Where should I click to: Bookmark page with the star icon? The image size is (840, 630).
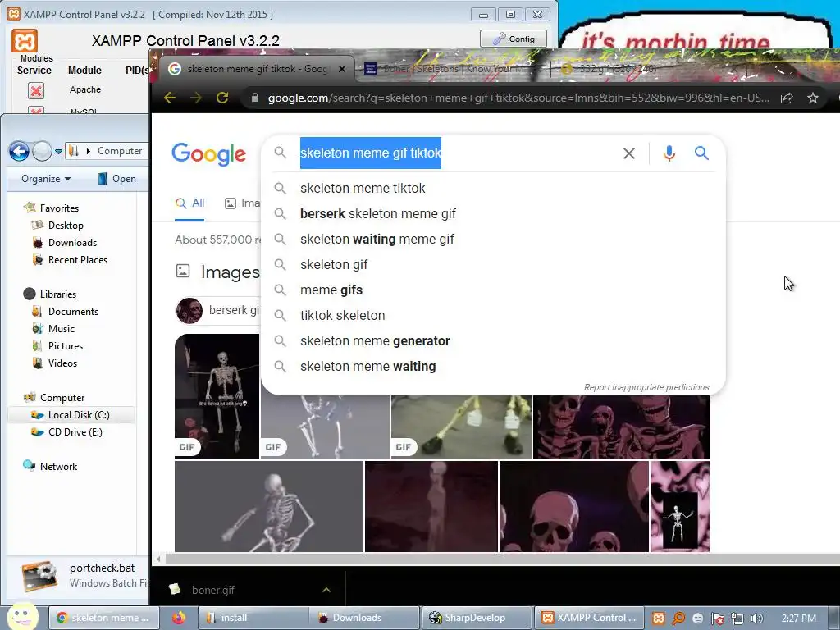813,98
